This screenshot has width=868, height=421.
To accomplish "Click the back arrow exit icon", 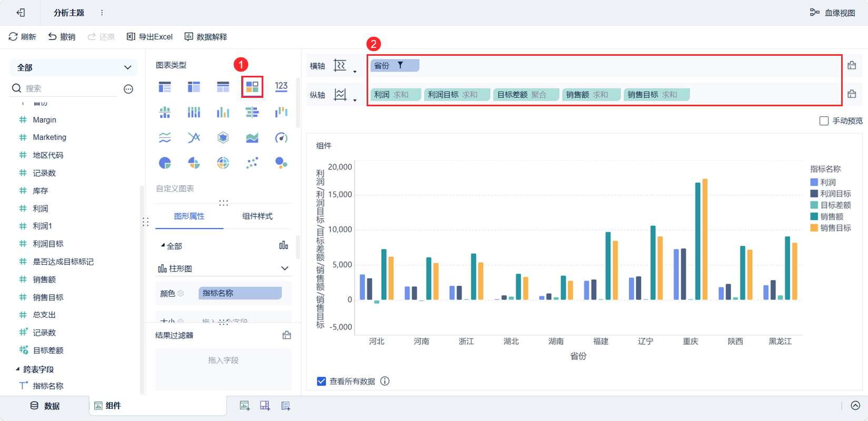I will [x=21, y=13].
